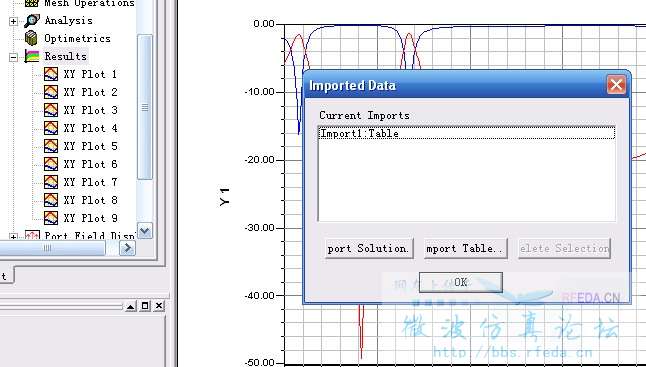This screenshot has width=646, height=367.
Task: Confirm the dialog with OK
Action: (461, 283)
